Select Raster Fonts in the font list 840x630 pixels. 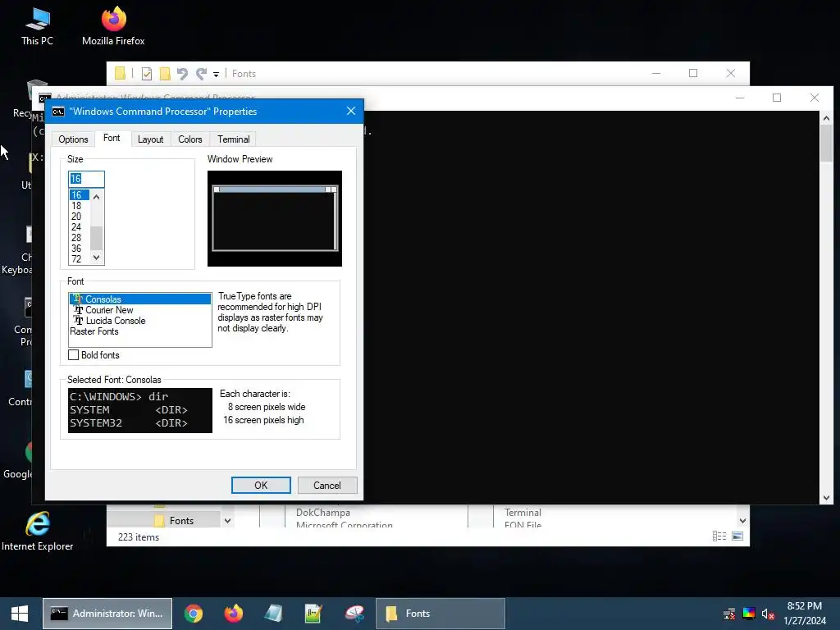(x=139, y=331)
